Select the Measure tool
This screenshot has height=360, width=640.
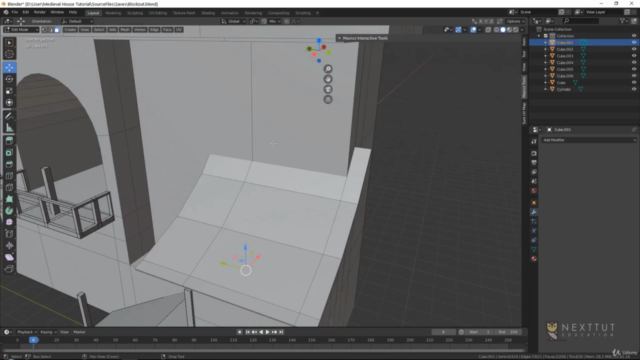[x=9, y=128]
